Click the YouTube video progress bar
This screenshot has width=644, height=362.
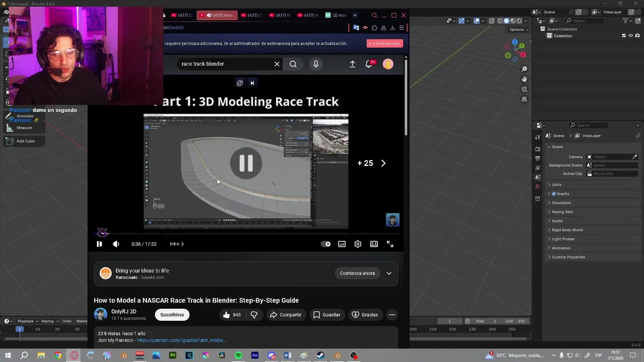pos(247,234)
